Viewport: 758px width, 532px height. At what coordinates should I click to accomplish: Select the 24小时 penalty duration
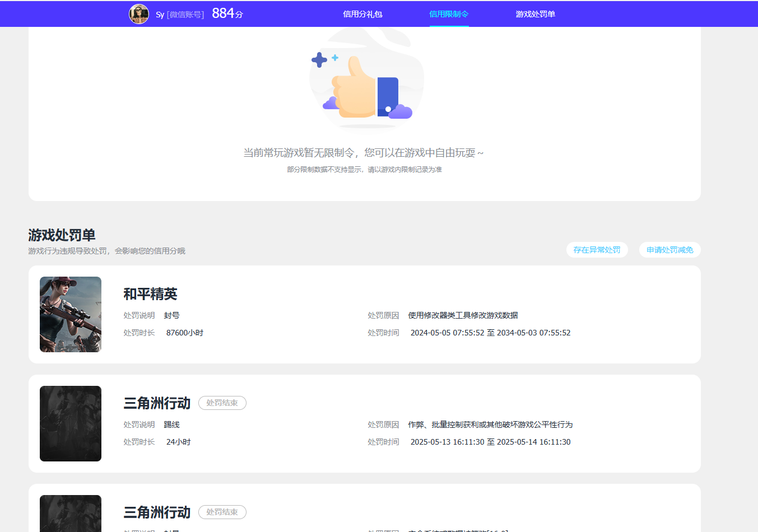click(179, 442)
